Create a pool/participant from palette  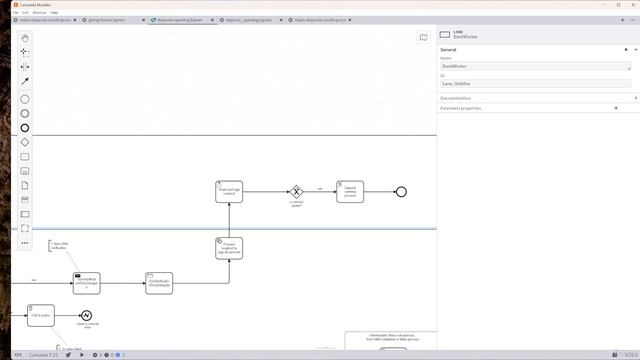pyautogui.click(x=25, y=214)
